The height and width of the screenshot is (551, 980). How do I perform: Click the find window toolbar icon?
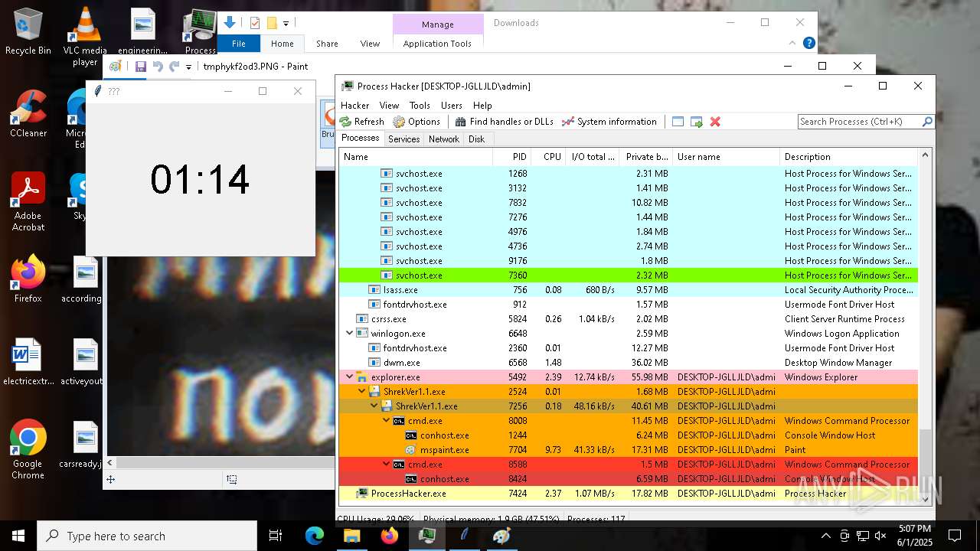click(678, 122)
